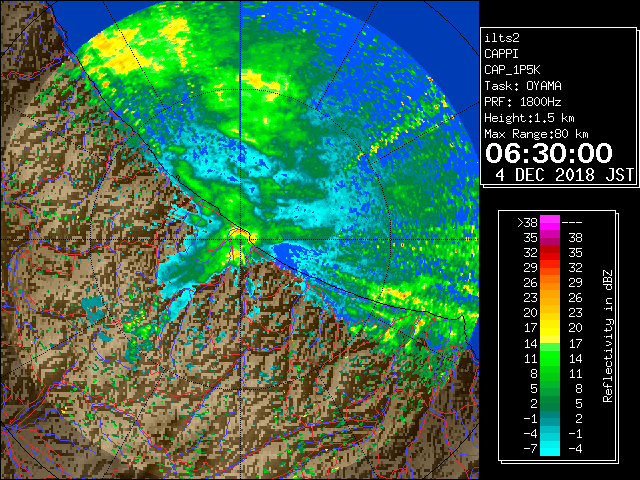Click the Height:1.5 km line
This screenshot has width=640, height=480.
click(x=529, y=118)
